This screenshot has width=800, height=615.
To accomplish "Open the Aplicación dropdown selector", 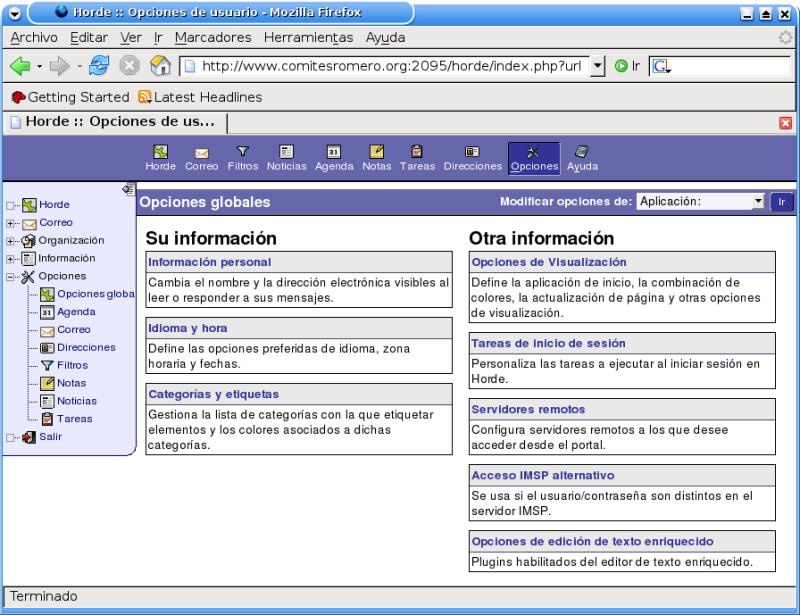I will (700, 201).
